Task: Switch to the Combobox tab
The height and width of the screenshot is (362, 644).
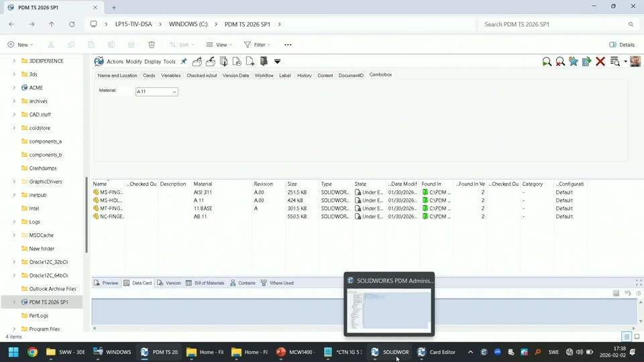Action: [380, 74]
